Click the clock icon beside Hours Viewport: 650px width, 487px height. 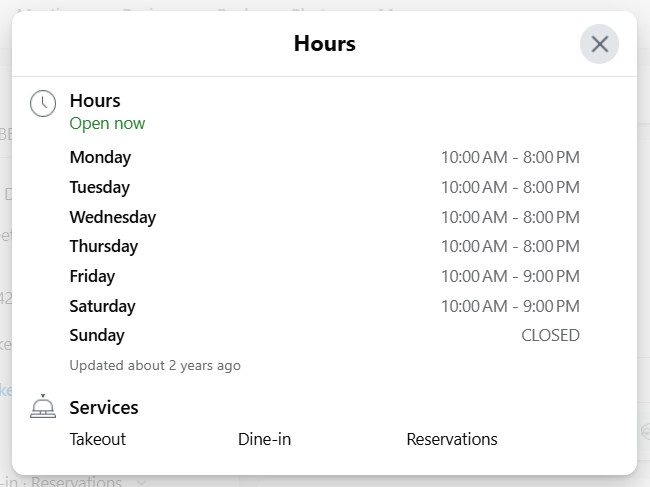click(43, 103)
